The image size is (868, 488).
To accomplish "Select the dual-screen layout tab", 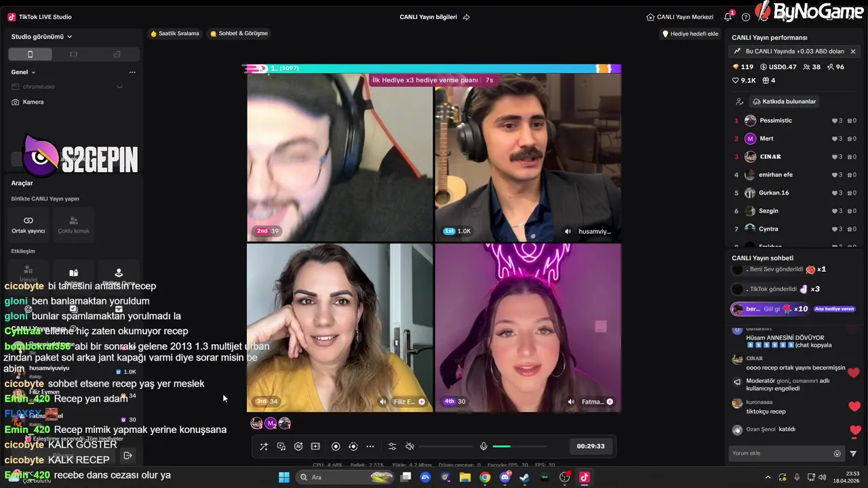I will coord(117,54).
